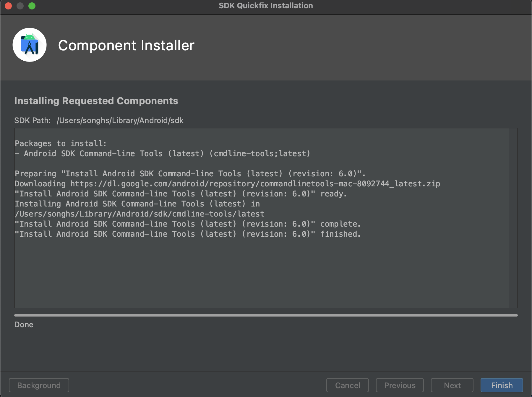The image size is (532, 397).
Task: Click the Android Studio logo icon
Action: 30,45
